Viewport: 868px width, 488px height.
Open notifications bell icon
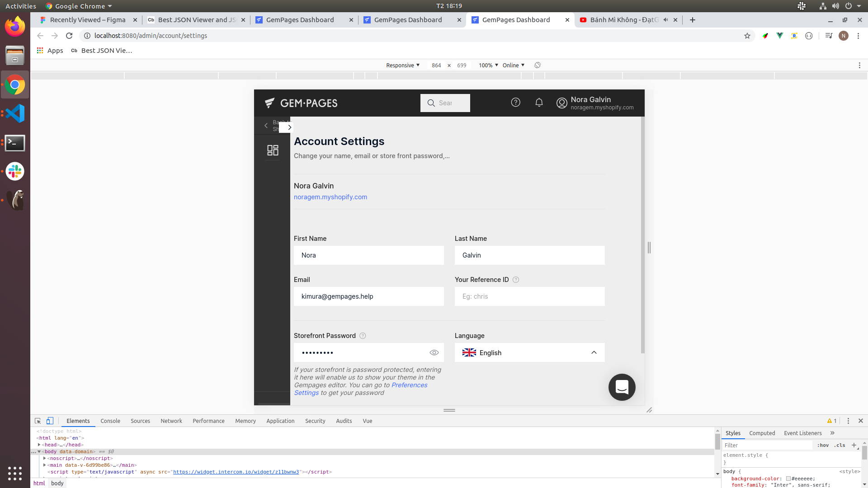539,103
